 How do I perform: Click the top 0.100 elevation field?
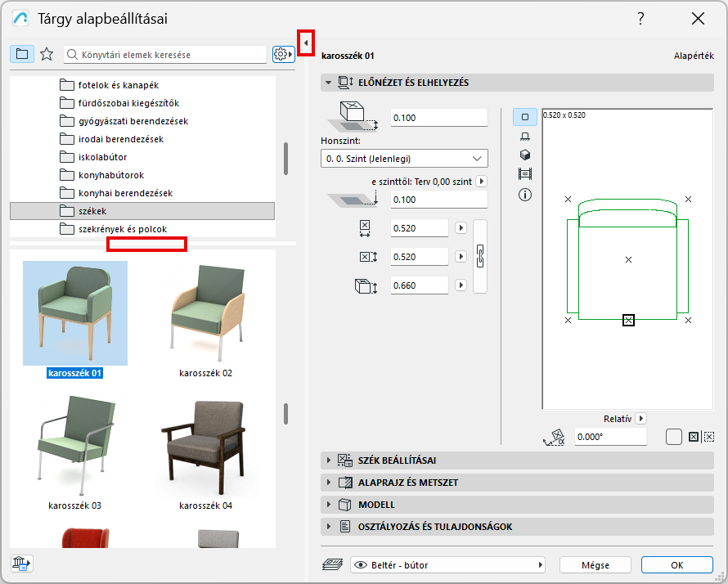(439, 118)
